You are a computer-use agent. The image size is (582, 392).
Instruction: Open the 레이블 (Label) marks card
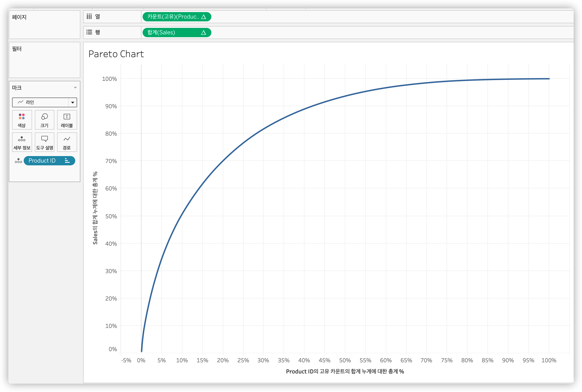(x=67, y=120)
